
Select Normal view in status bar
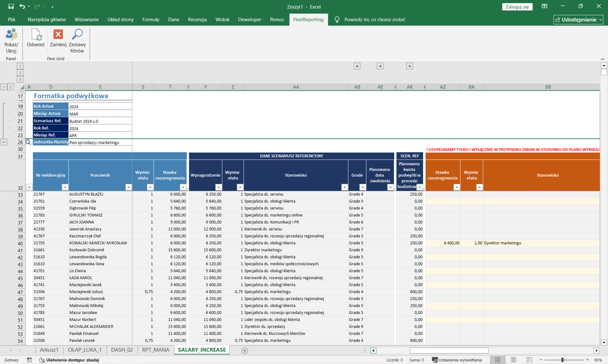coord(498,360)
